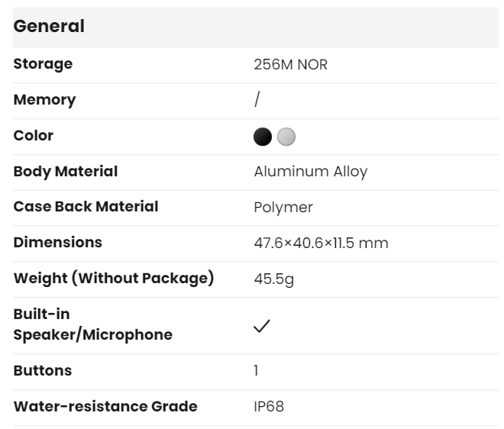
Task: Click the Dimensions label
Action: pyautogui.click(x=58, y=243)
